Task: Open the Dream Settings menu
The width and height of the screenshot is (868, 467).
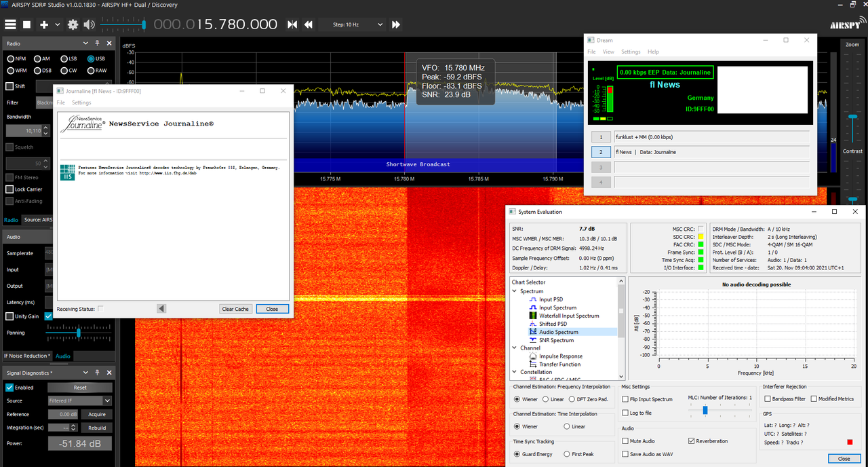Action: click(x=631, y=52)
